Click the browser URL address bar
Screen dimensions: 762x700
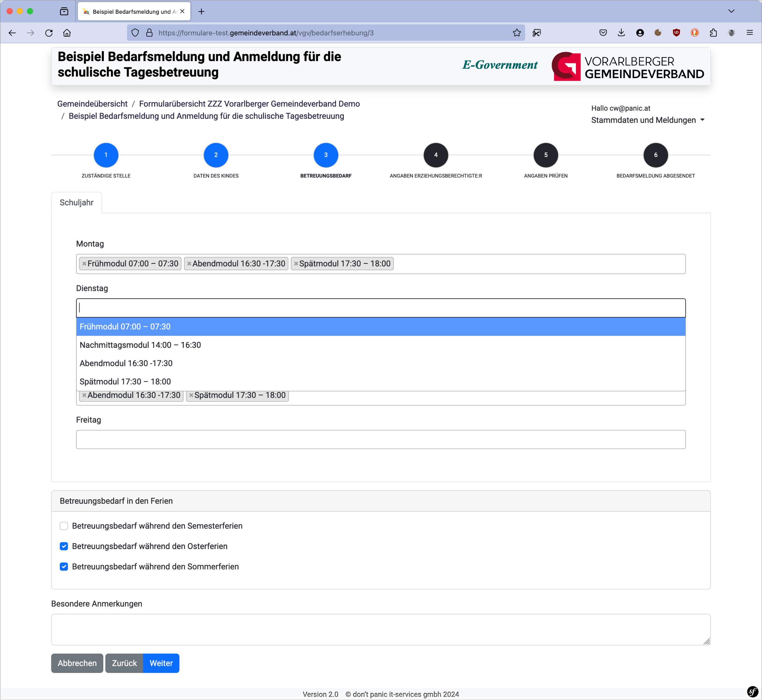point(326,33)
